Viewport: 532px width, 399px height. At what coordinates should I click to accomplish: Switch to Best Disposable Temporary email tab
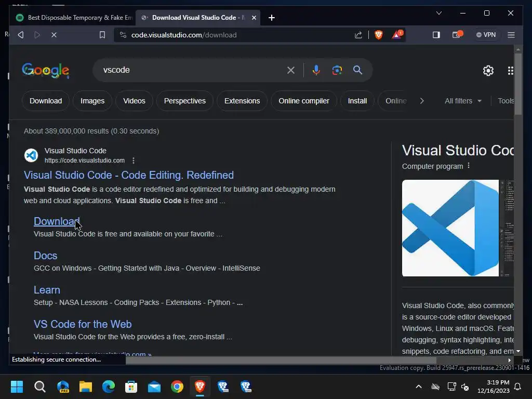point(74,18)
